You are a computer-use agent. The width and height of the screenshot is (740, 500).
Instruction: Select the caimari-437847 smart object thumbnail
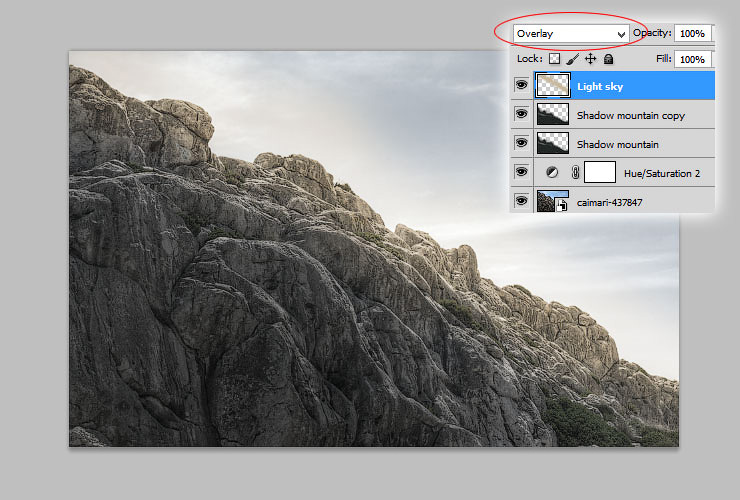click(x=553, y=201)
